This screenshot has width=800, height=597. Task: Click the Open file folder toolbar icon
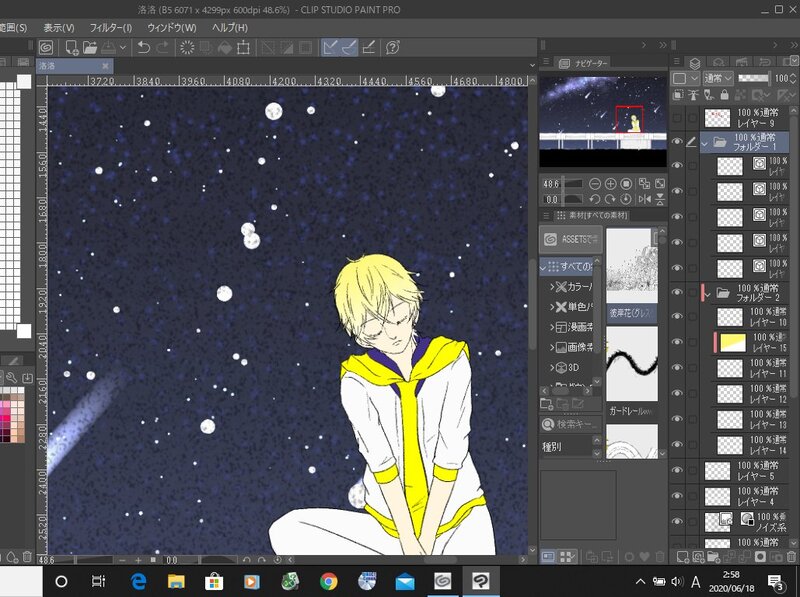90,48
